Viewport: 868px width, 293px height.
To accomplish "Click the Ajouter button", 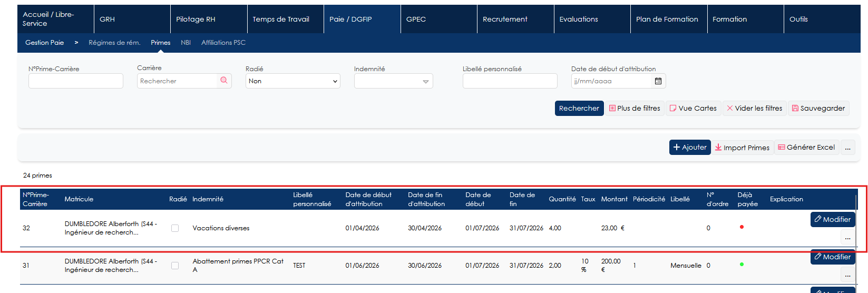I will pyautogui.click(x=690, y=148).
